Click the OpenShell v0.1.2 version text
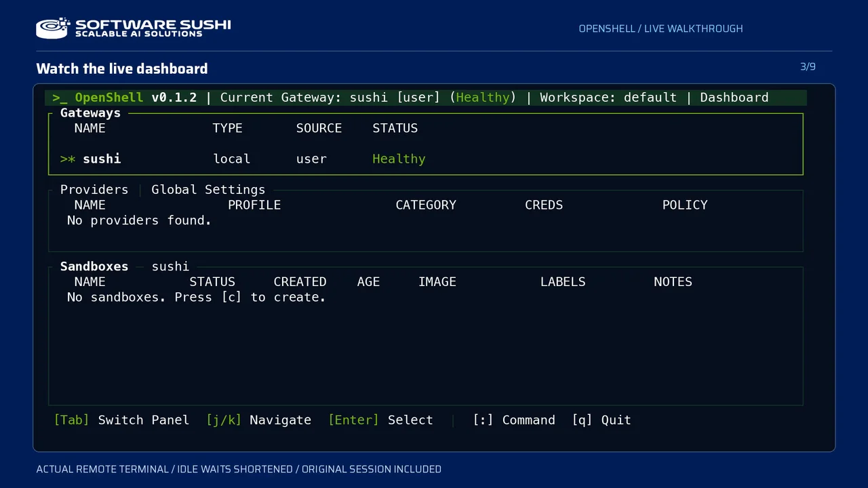Image resolution: width=868 pixels, height=488 pixels. [x=136, y=98]
